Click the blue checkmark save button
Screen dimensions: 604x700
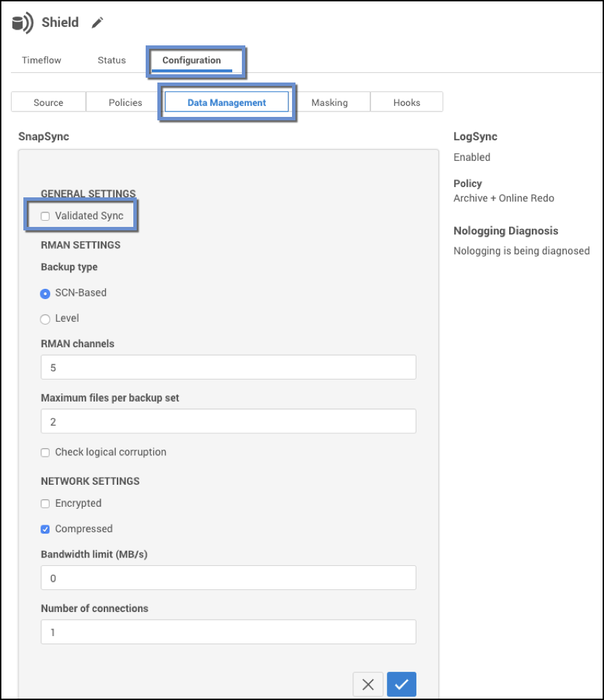(x=401, y=684)
